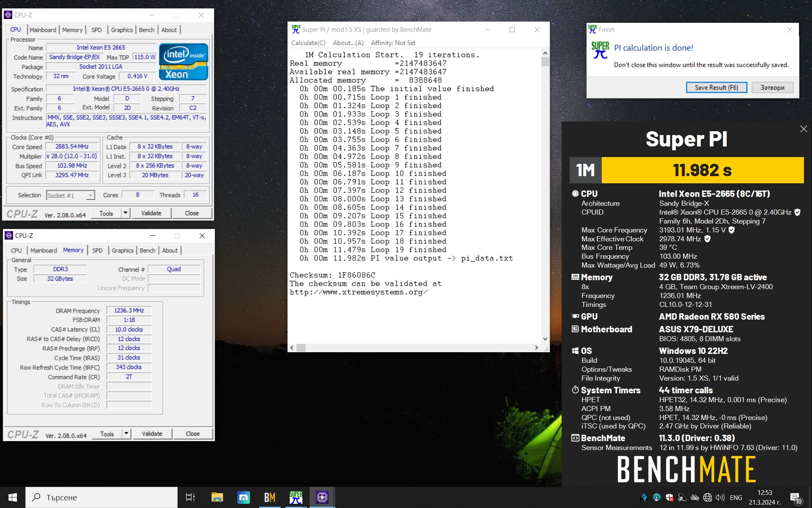Click Close button in top CPU-Z window
This screenshot has height=508, width=812.
(x=192, y=213)
